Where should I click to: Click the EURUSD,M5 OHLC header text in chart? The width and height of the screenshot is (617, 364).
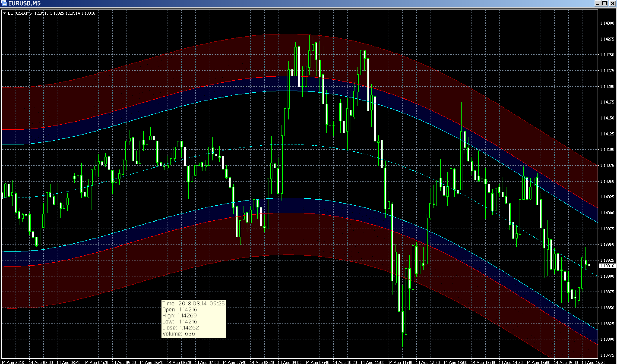tap(51, 13)
